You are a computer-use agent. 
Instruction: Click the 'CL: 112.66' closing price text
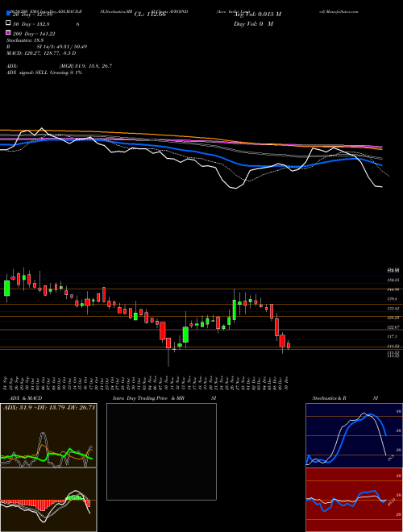point(150,15)
